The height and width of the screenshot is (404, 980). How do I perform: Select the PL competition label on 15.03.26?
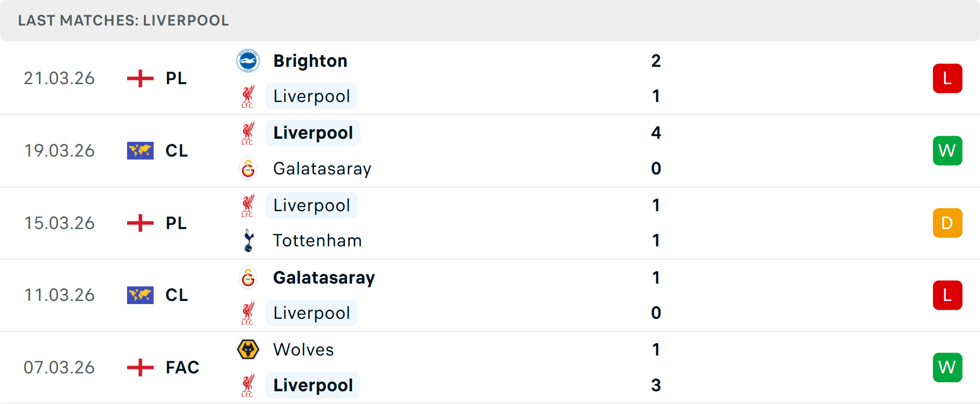tap(176, 223)
